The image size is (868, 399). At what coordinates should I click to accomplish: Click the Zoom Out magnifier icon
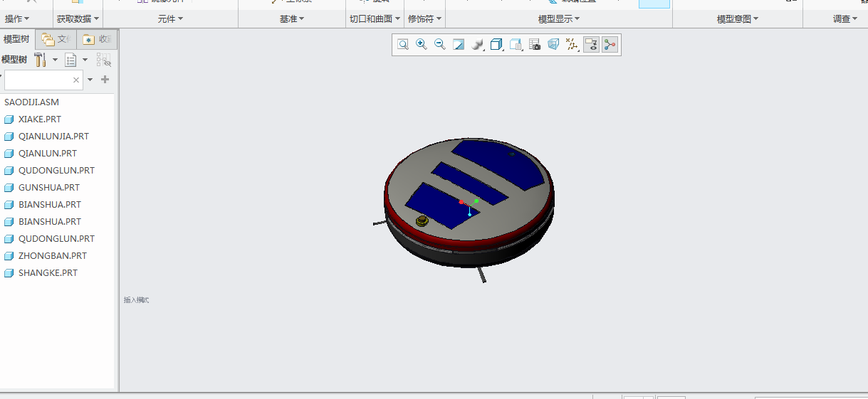point(440,45)
